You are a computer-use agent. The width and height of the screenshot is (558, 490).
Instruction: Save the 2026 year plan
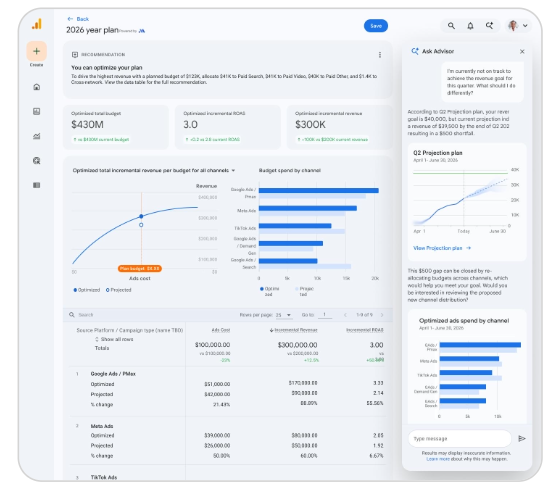376,26
